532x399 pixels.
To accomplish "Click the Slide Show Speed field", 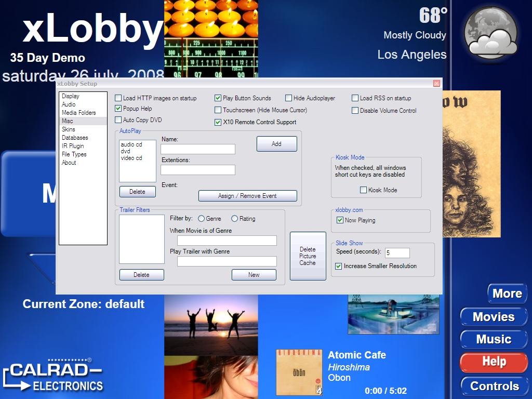I will [x=397, y=253].
